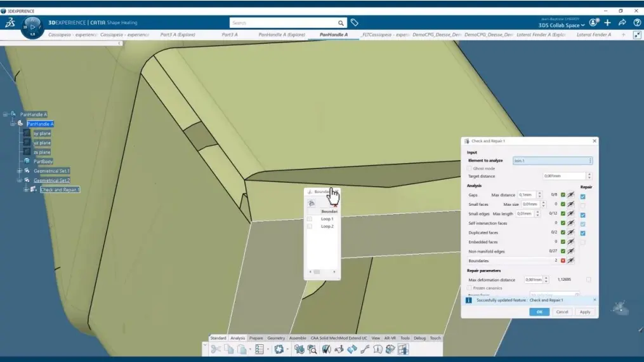
Task: Click the update/refresh cycle icon in toolbar
Action: click(279, 349)
